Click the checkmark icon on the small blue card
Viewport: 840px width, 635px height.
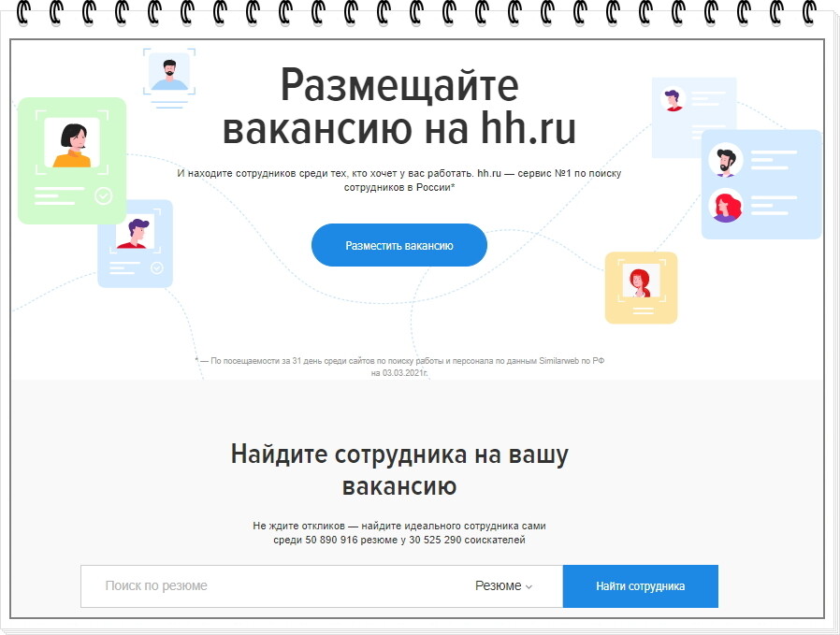tap(157, 267)
